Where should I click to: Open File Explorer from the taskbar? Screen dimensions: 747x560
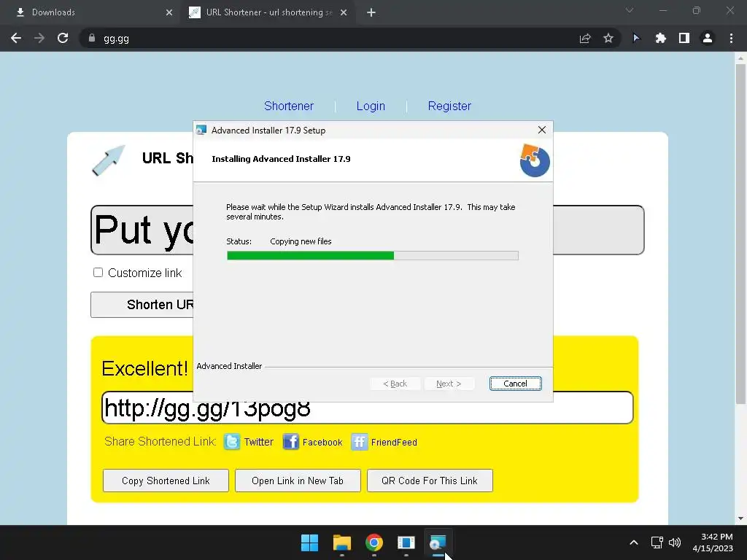point(341,542)
